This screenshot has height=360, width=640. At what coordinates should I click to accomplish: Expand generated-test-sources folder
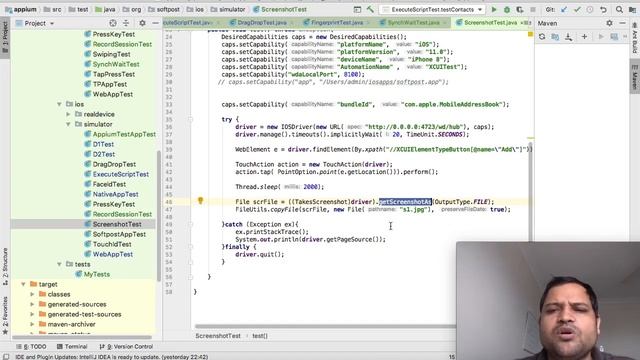[32, 314]
